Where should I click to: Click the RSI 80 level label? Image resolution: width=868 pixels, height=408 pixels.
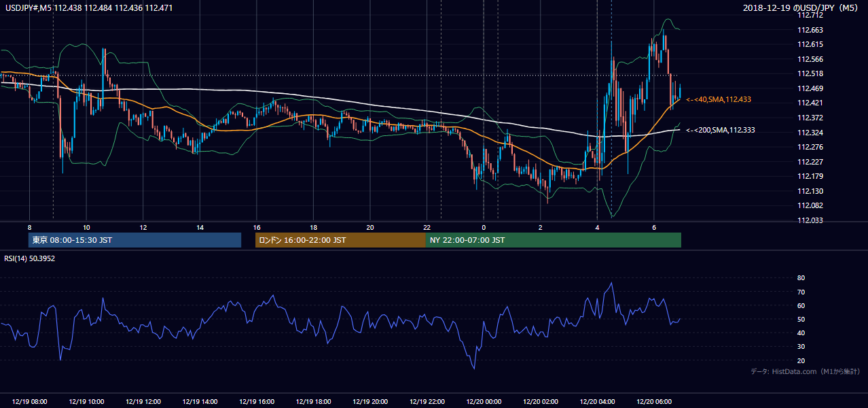pyautogui.click(x=801, y=278)
